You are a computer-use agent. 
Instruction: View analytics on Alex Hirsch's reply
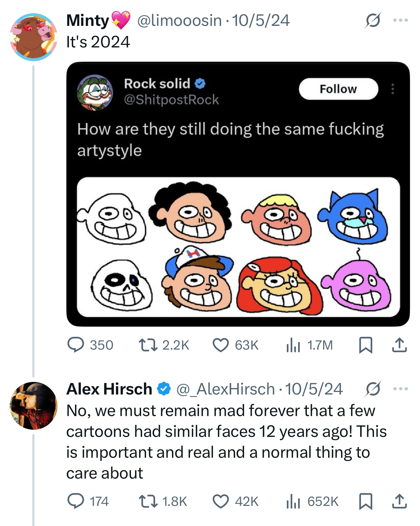(293, 502)
